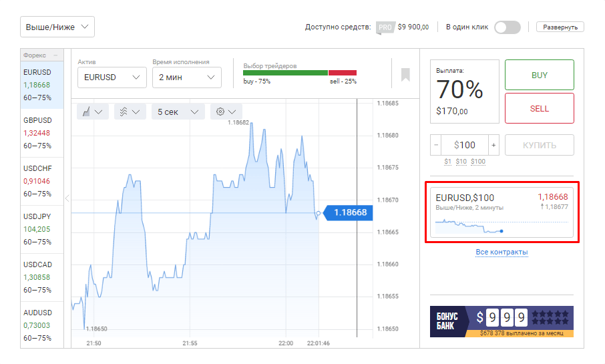Viewport: 605px width, 364px height.
Task: Select GBPUSD in the asset list
Action: tap(41, 132)
